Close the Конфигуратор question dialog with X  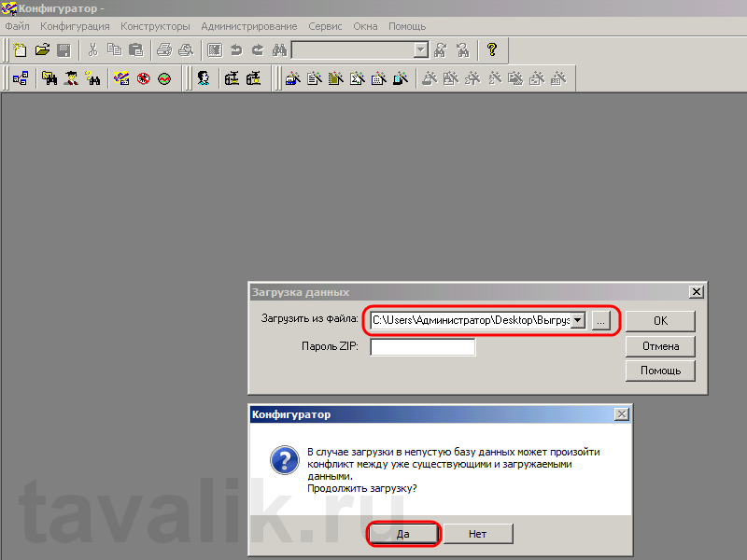tap(621, 414)
